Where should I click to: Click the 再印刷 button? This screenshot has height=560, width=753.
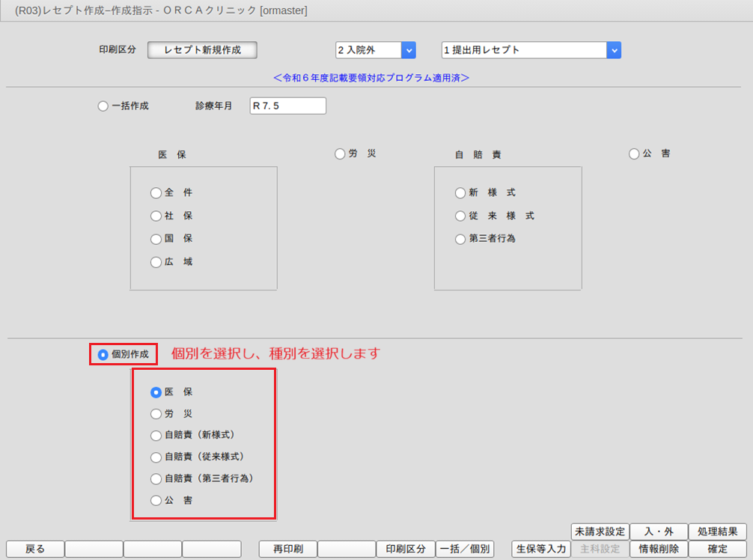click(287, 549)
